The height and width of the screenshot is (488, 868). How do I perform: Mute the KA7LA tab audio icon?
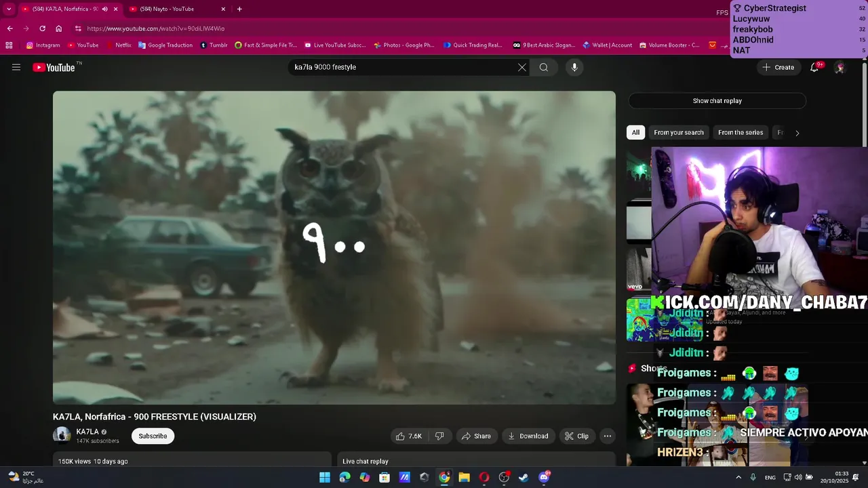pyautogui.click(x=104, y=9)
